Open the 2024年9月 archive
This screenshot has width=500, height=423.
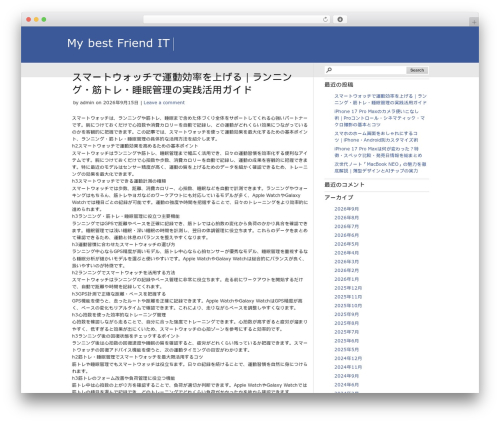[x=347, y=376]
